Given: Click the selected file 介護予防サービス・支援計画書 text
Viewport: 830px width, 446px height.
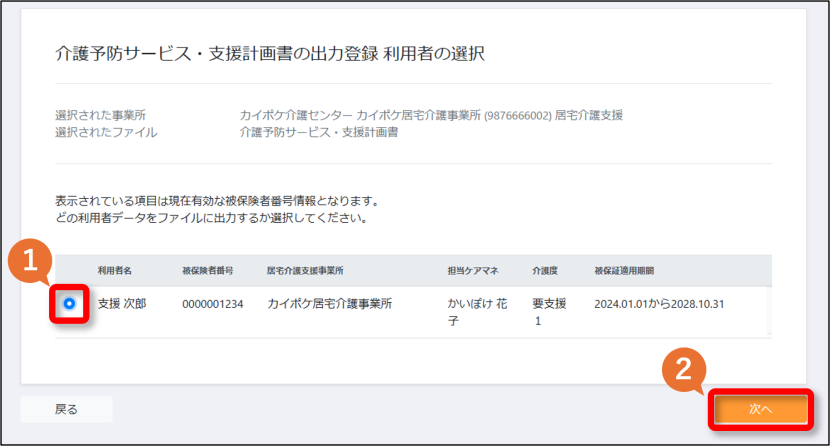Looking at the screenshot, I should click(x=319, y=132).
